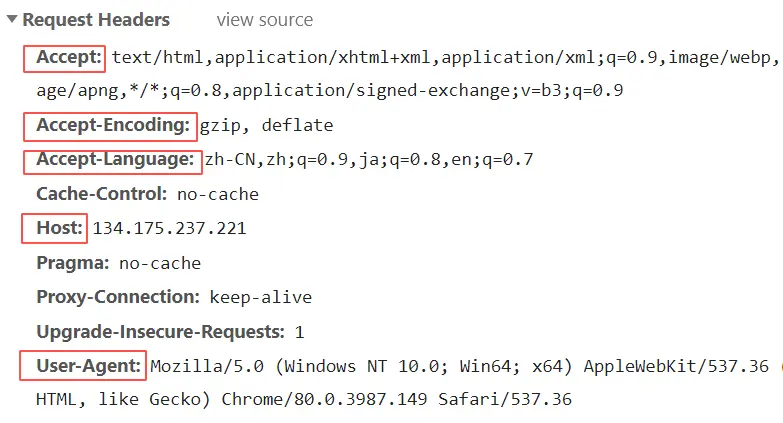Click the Pragma no-cache value

(160, 264)
